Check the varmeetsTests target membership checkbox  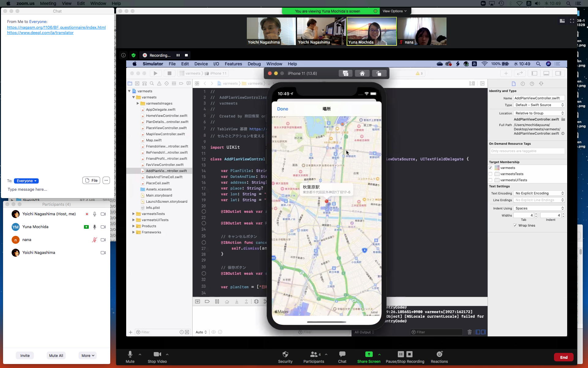point(491,174)
